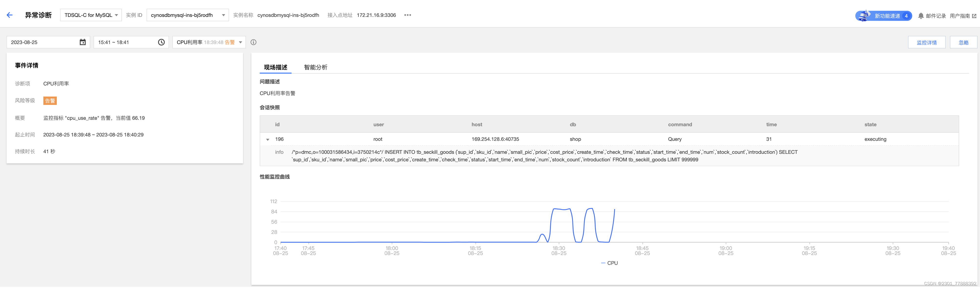The width and height of the screenshot is (980, 288).
Task: Click the 监控详情 button
Action: [x=926, y=43]
